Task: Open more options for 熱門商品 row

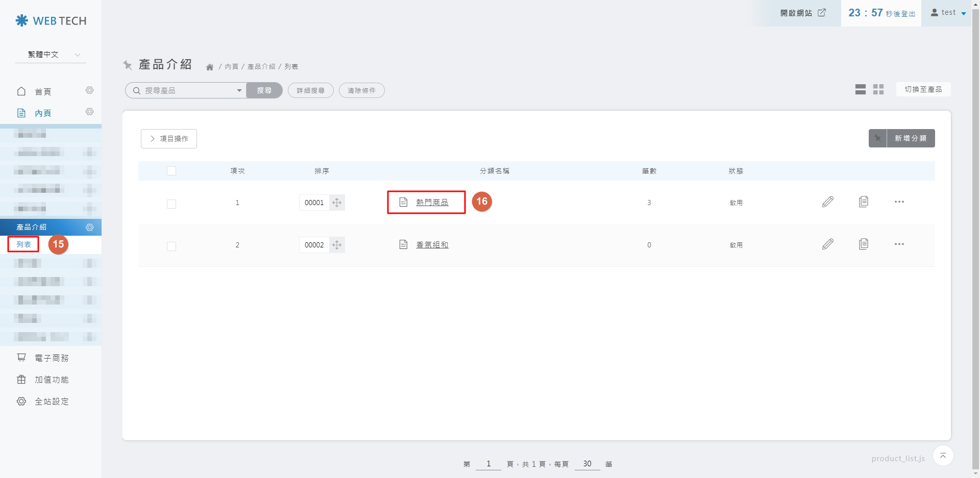Action: tap(899, 202)
